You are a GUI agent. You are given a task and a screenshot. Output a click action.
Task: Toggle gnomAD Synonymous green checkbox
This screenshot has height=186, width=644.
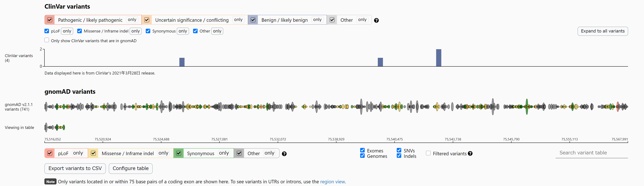[179, 153]
